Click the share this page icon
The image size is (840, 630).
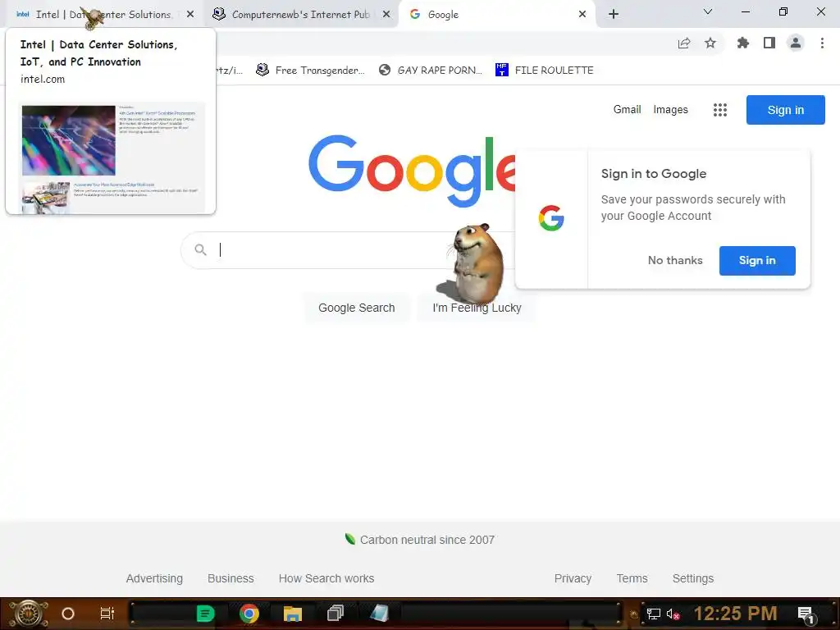pos(684,43)
